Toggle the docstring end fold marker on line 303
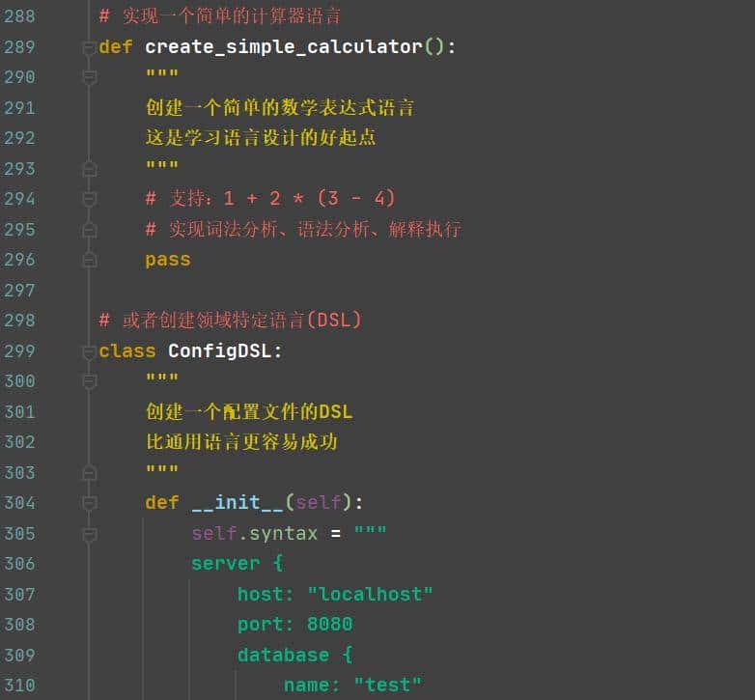This screenshot has height=700, width=755. click(89, 473)
